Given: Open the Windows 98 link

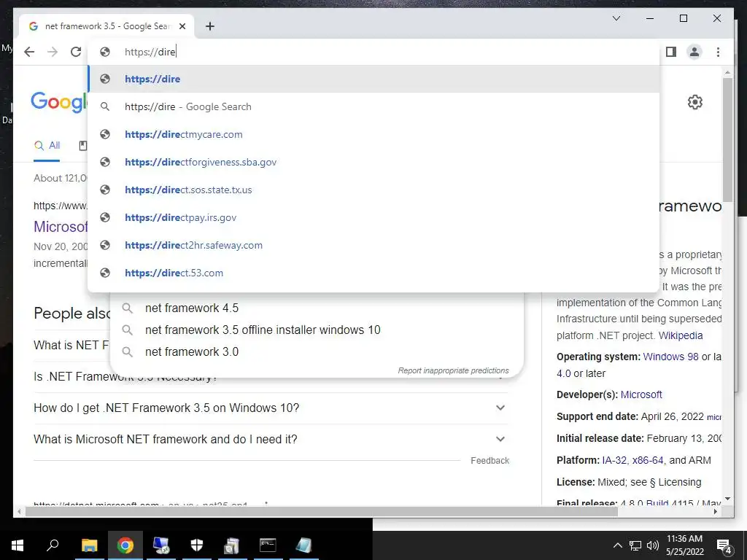Looking at the screenshot, I should click(670, 357).
